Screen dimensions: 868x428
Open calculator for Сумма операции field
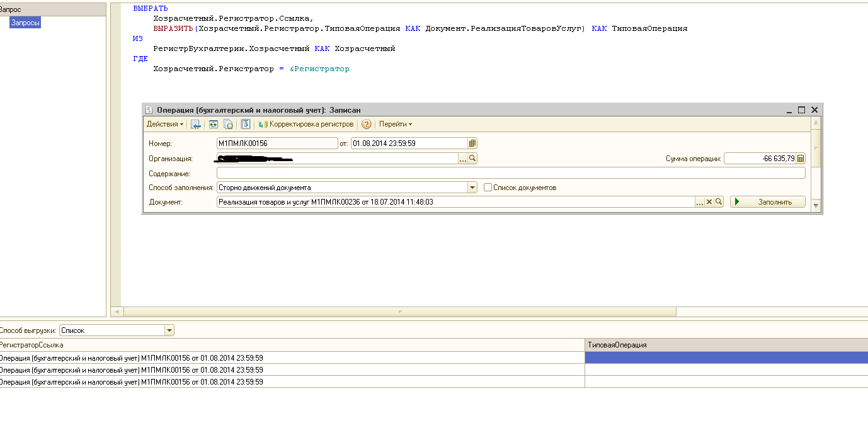(801, 159)
